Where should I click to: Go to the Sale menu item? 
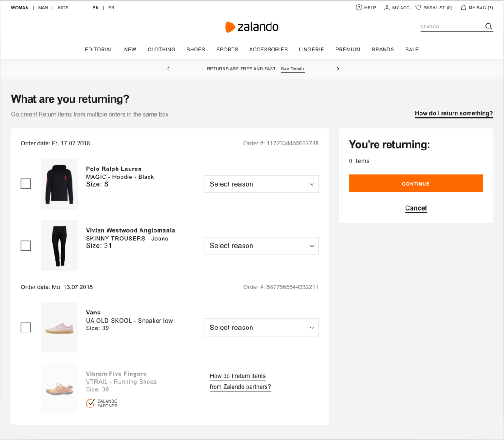(412, 50)
